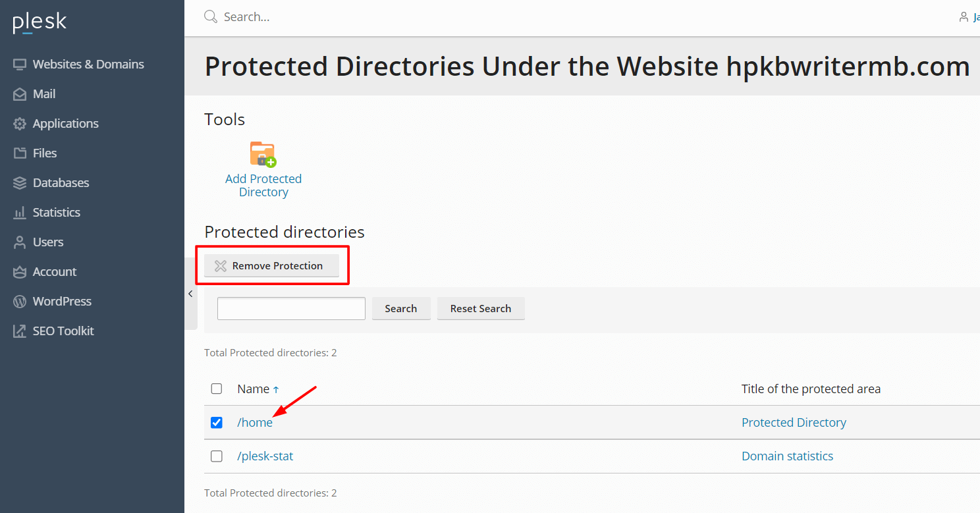Open the Mail section icon

point(19,94)
